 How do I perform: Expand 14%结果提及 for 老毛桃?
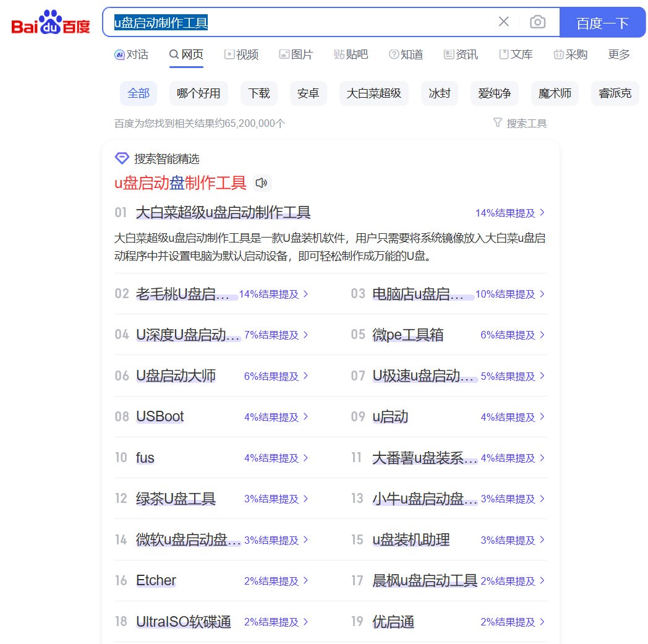pos(273,294)
